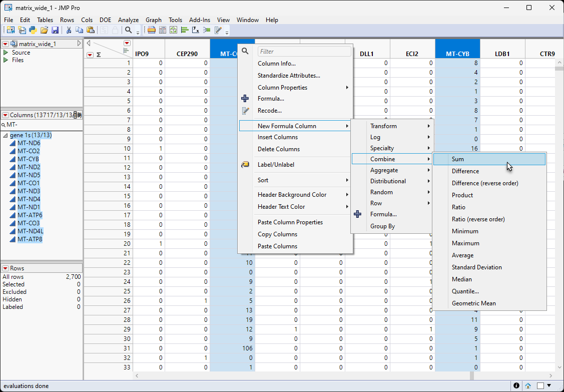Click the Save floppy disk icon
The width and height of the screenshot is (564, 392).
(x=55, y=30)
